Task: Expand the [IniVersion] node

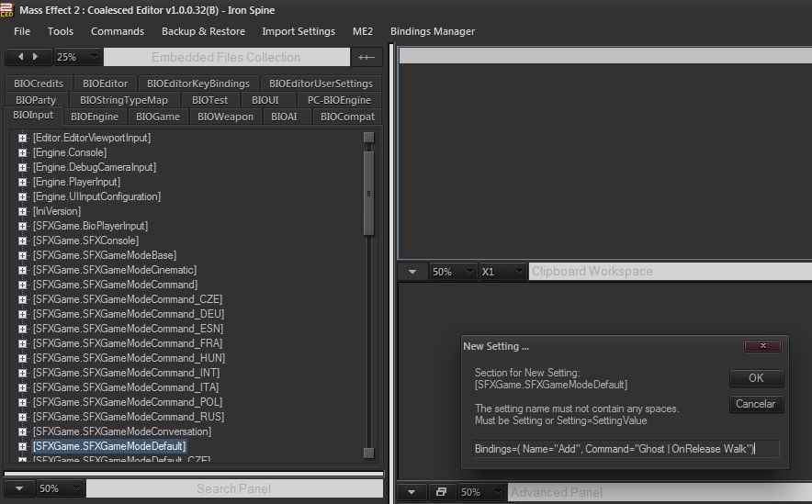Action: coord(22,211)
